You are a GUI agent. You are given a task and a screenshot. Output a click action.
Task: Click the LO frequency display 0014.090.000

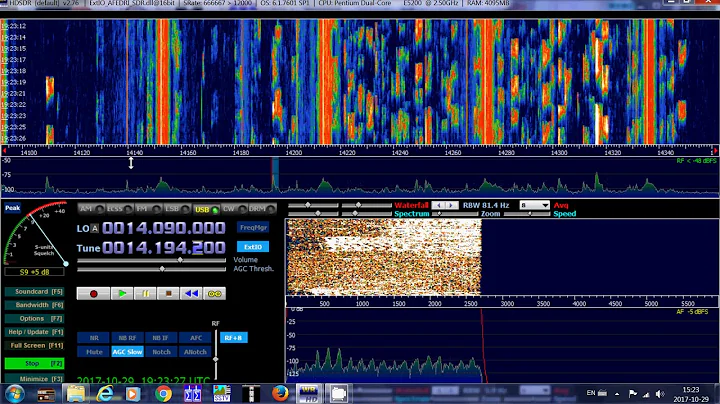[x=163, y=228]
